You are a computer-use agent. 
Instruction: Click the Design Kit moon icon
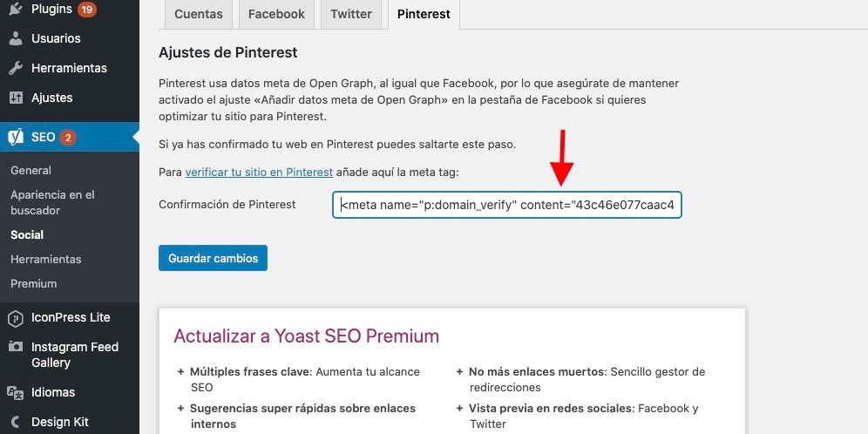[16, 422]
